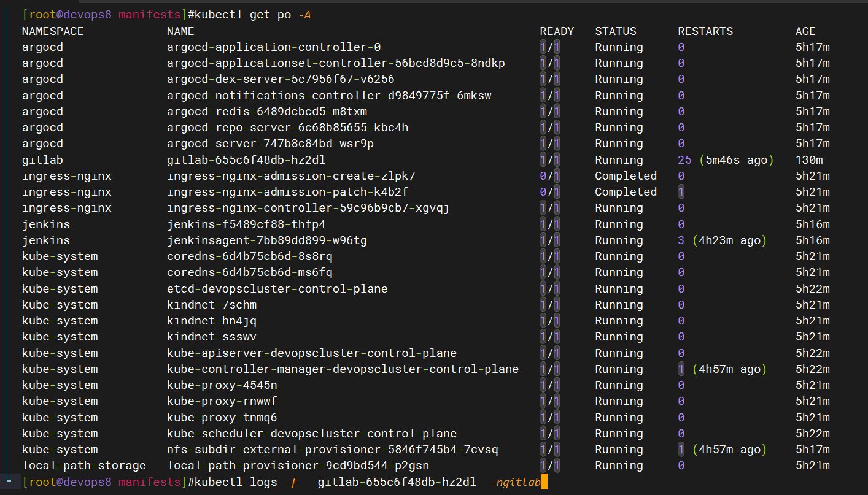868x495 pixels.
Task: Select coredns-6d4b75cb6d-8s8rq pod name
Action: (x=250, y=256)
